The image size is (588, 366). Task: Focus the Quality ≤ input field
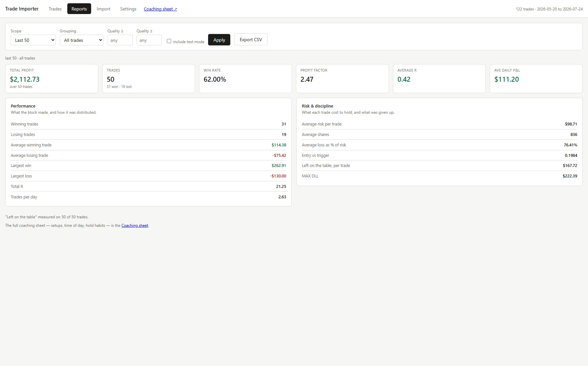coord(149,40)
